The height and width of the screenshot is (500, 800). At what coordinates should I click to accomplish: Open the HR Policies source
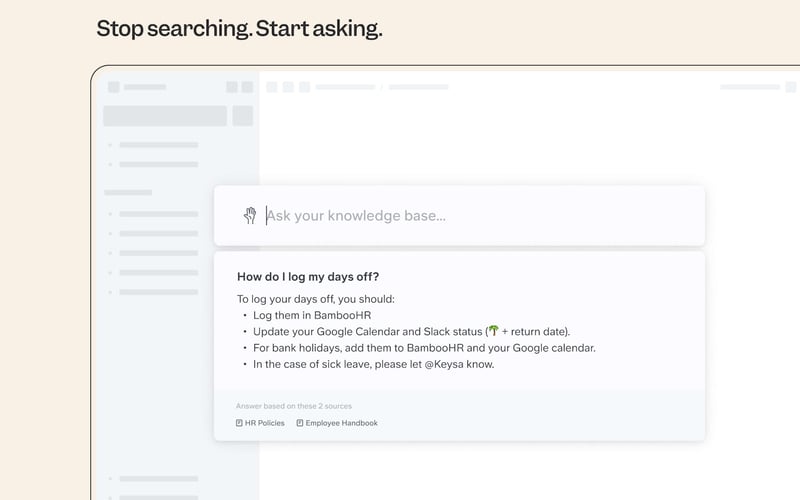click(264, 423)
